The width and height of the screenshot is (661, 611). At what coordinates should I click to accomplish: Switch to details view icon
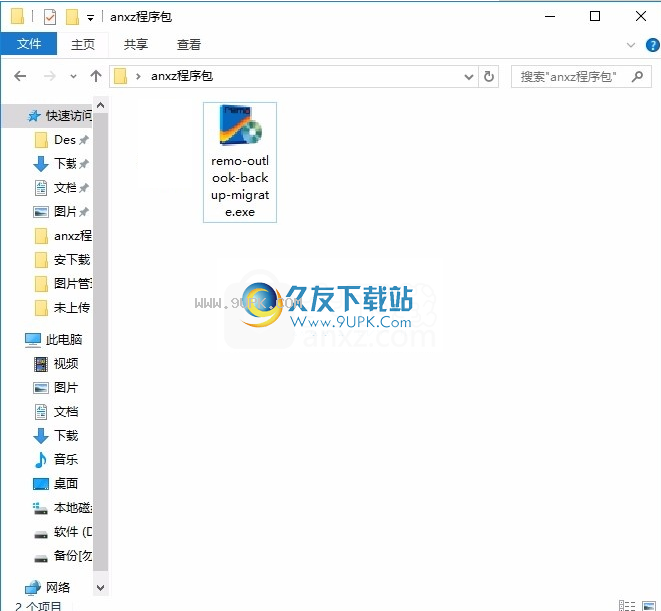click(x=627, y=605)
